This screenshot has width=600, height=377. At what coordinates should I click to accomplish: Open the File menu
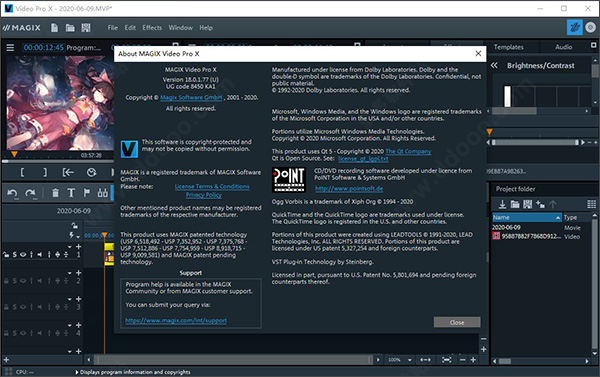pos(112,28)
